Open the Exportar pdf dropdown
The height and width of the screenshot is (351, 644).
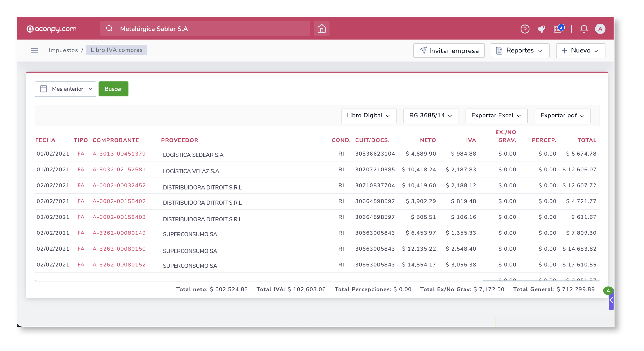[x=563, y=116]
